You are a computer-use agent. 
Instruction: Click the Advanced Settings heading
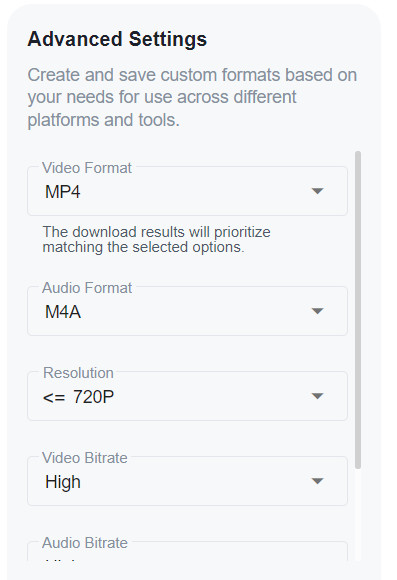[x=117, y=39]
